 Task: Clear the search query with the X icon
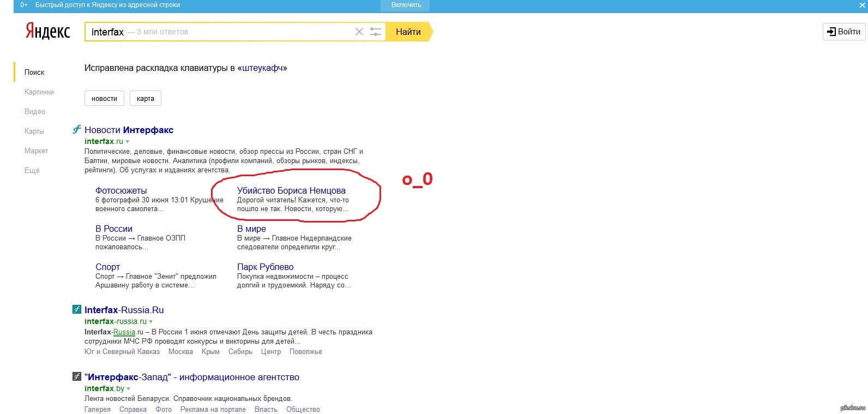[x=359, y=32]
